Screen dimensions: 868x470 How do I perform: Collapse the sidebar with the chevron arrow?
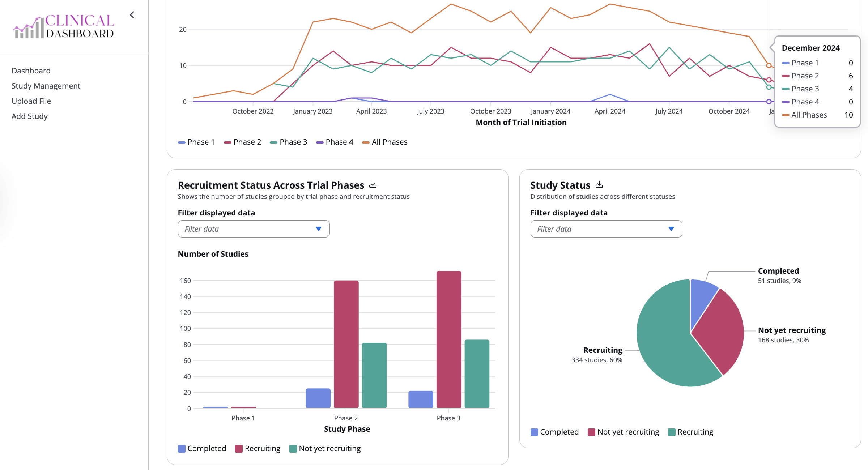(x=132, y=15)
